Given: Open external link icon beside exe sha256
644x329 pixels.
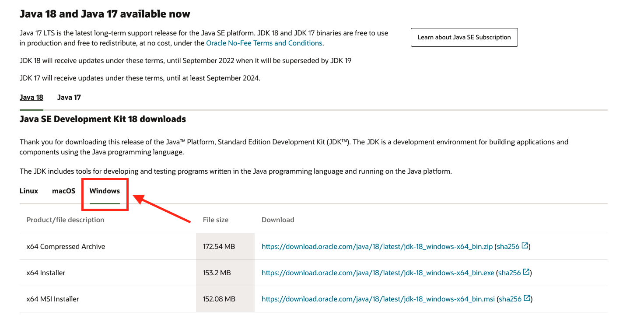Looking at the screenshot, I should pyautogui.click(x=526, y=272).
